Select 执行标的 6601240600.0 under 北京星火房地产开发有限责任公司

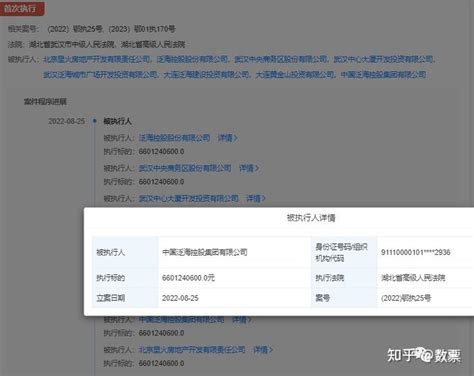161,363
